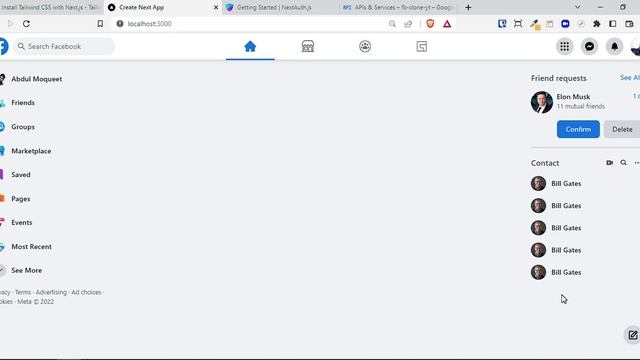Click See All friend requests link
The image size is (640, 360).
tap(630, 78)
